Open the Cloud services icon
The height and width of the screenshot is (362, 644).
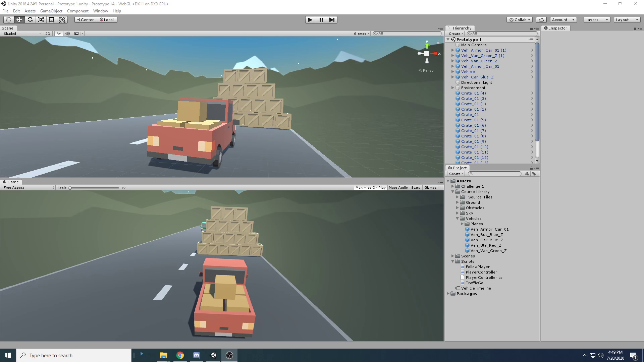[541, 20]
